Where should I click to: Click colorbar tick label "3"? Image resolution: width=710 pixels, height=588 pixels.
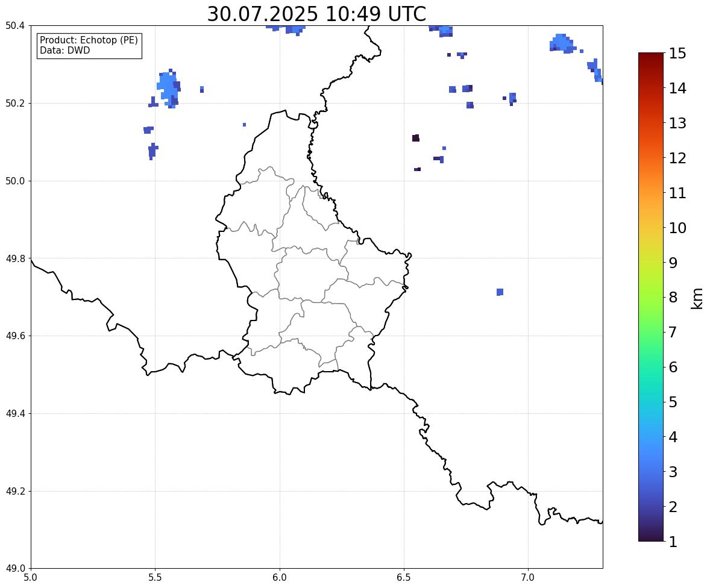[x=673, y=472]
